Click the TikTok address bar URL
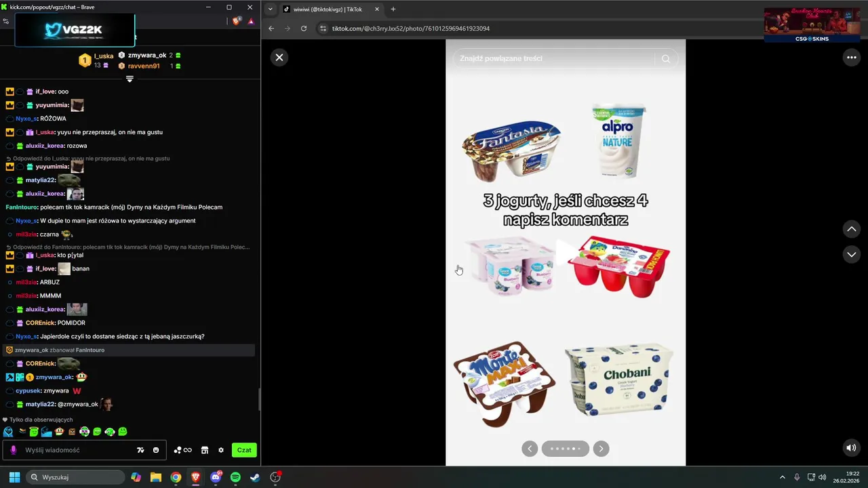 (410, 28)
